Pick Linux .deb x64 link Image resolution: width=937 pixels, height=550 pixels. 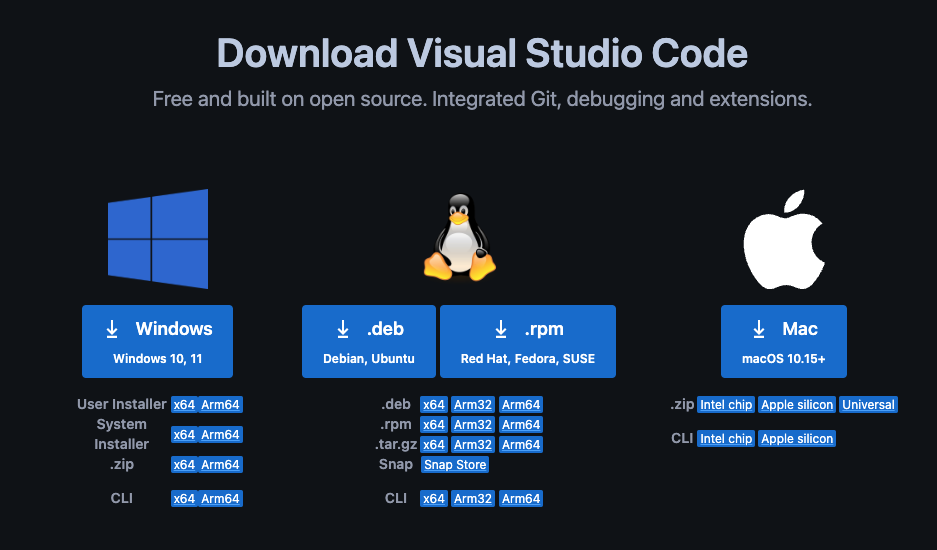(x=434, y=405)
